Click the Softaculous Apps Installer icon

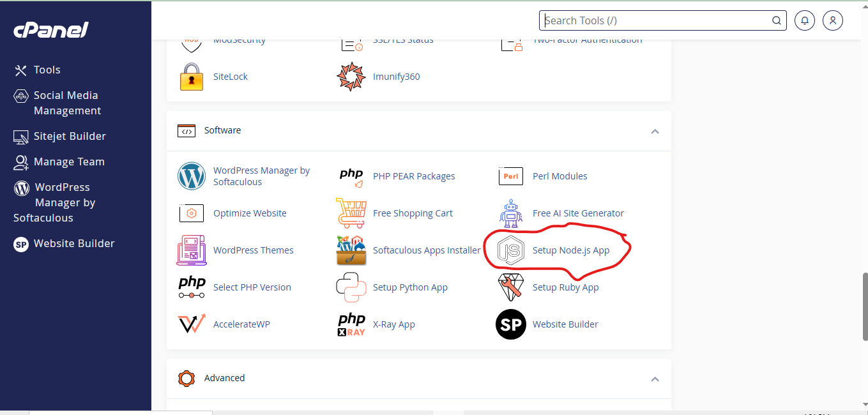(351, 250)
